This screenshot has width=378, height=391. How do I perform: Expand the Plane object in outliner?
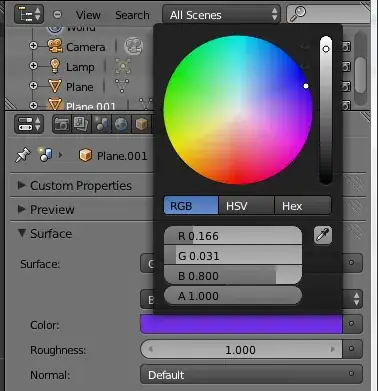(x=33, y=86)
